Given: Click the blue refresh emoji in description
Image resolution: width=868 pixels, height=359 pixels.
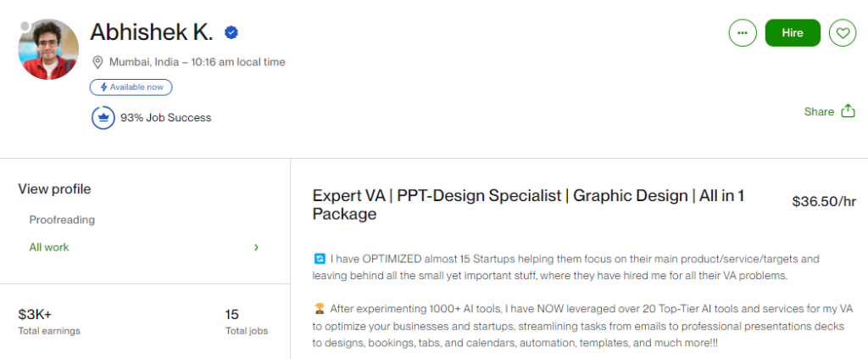Looking at the screenshot, I should click(319, 258).
